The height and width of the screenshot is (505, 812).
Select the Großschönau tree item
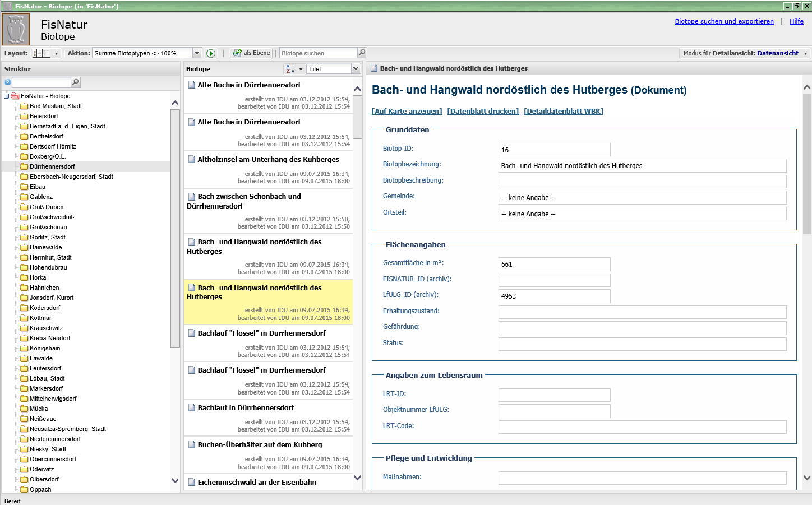48,227
